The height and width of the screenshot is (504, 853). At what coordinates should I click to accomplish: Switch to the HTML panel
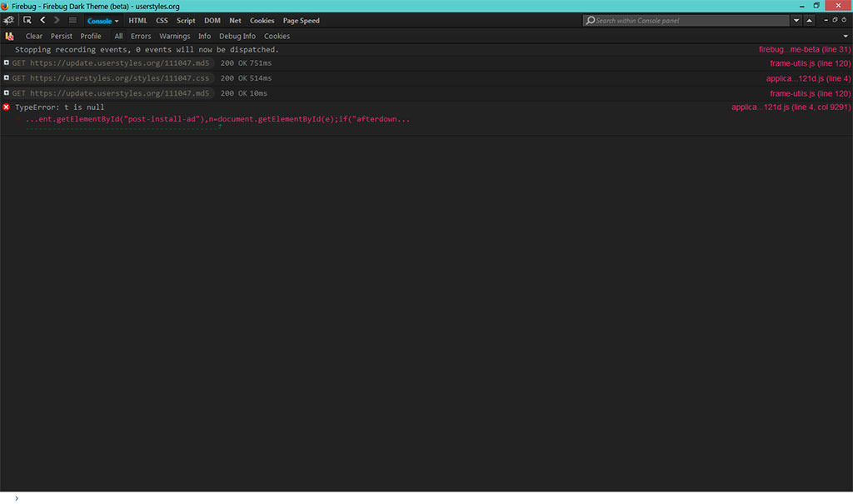(137, 21)
